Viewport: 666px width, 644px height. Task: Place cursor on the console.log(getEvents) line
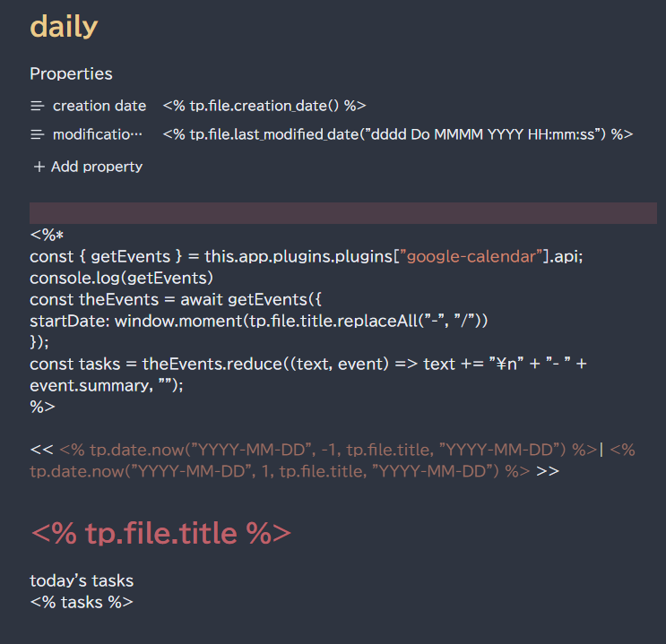(121, 278)
